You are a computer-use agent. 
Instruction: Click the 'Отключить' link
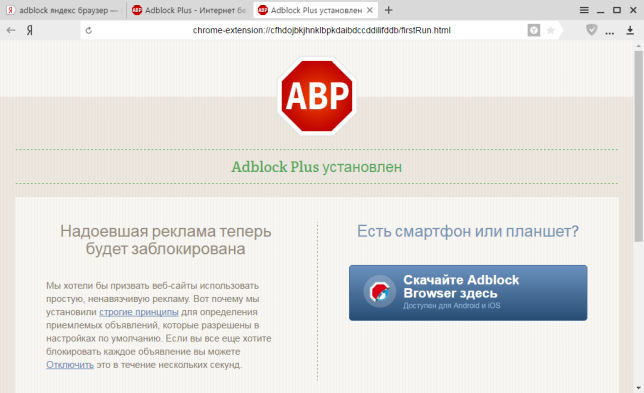click(70, 365)
